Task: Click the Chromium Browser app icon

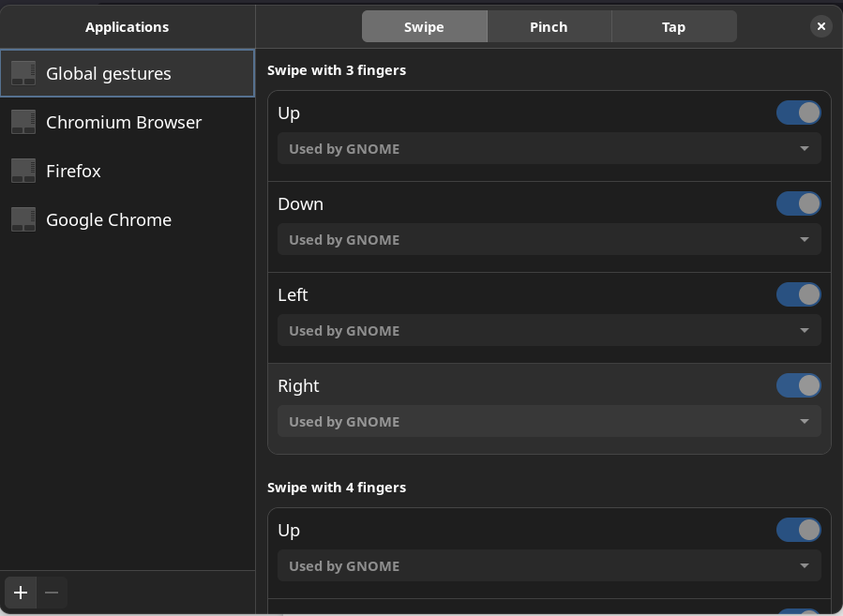Action: click(x=23, y=123)
